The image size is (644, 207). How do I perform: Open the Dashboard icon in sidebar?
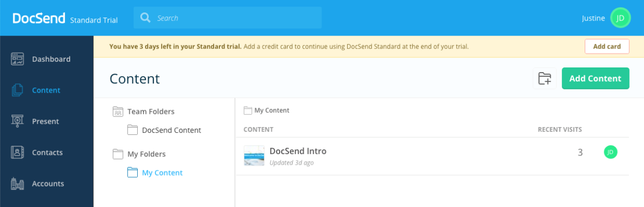(18, 59)
